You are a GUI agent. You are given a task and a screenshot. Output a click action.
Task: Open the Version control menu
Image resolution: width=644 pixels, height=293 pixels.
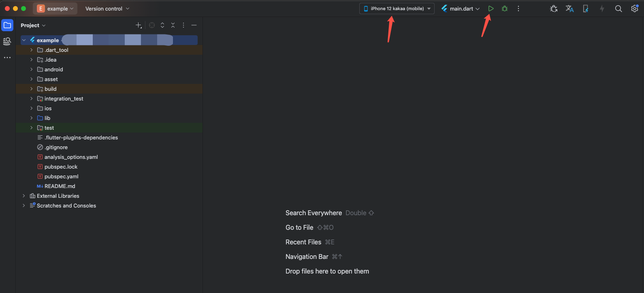pos(107,9)
